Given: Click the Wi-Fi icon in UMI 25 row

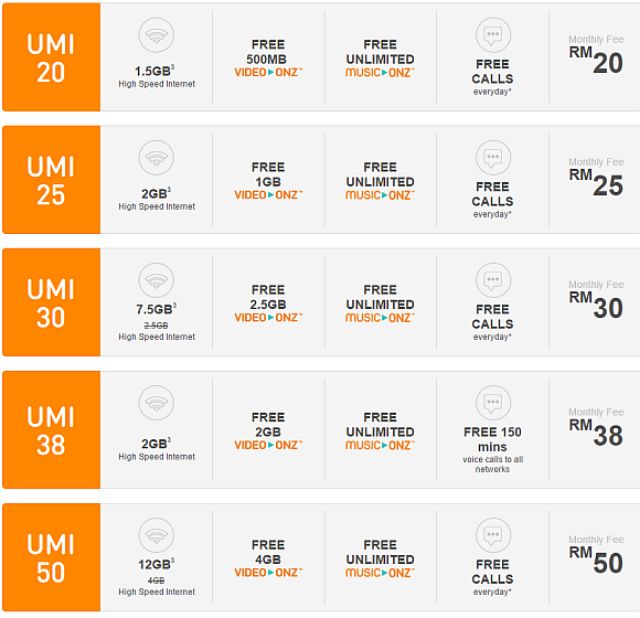Looking at the screenshot, I should tap(156, 158).
